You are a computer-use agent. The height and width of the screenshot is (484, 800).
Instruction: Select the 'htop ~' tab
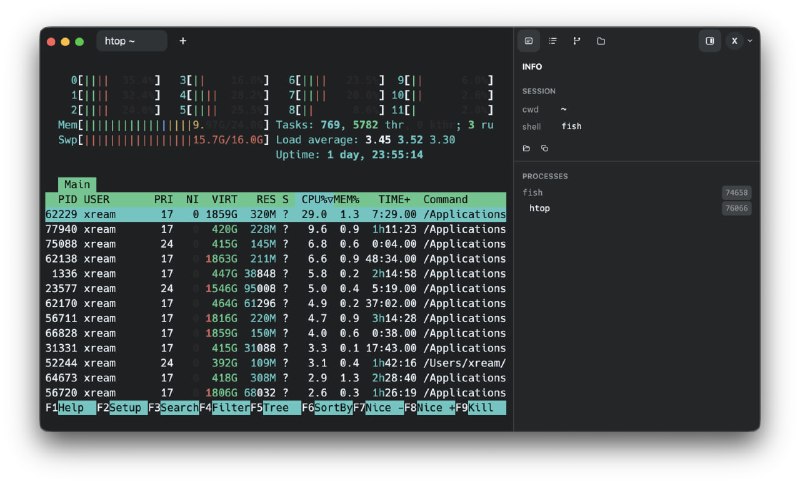point(132,41)
